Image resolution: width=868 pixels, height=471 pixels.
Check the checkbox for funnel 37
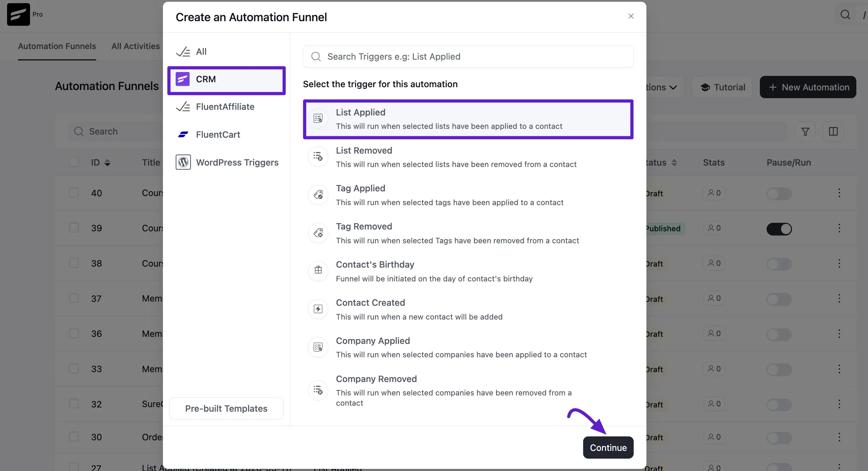[74, 298]
